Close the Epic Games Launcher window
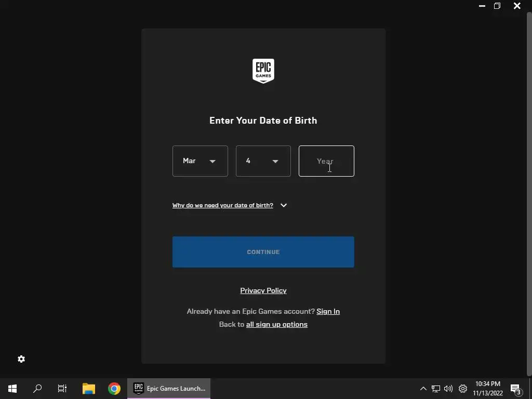 click(x=517, y=6)
